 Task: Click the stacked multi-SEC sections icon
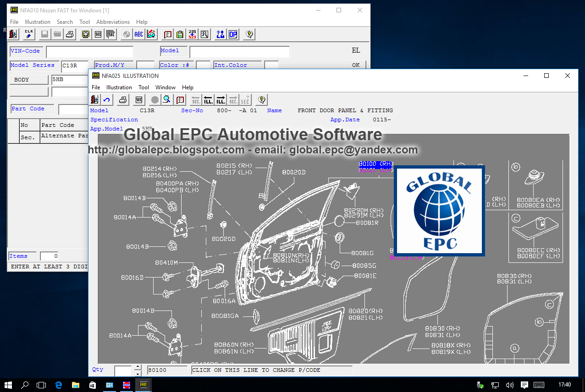[x=111, y=34]
